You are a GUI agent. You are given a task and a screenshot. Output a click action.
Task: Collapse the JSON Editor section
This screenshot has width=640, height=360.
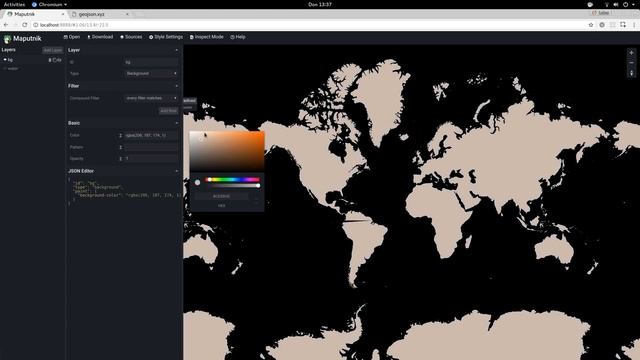coord(176,171)
